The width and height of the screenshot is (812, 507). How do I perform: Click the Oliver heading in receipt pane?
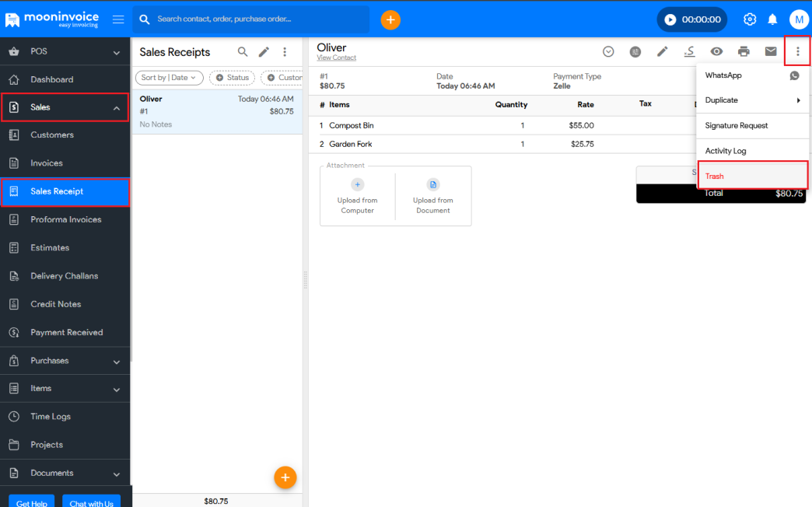(x=331, y=47)
